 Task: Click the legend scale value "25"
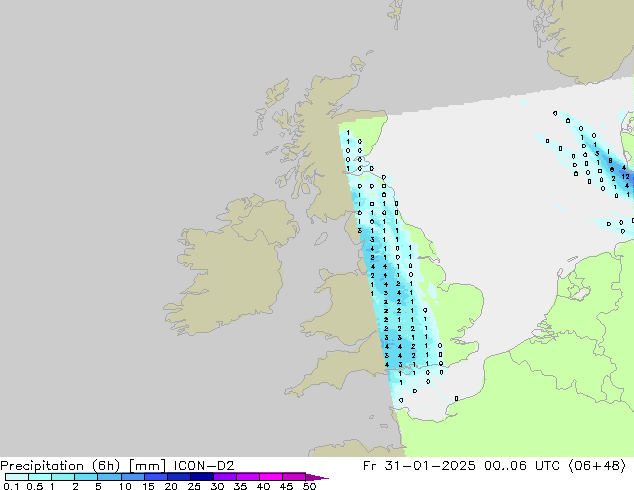[194, 486]
